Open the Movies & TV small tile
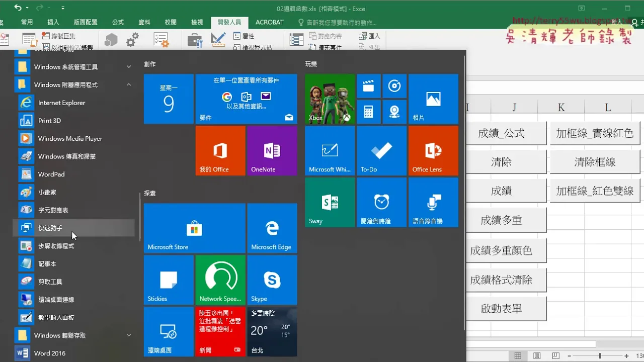Image resolution: width=644 pixels, height=362 pixels. (368, 86)
